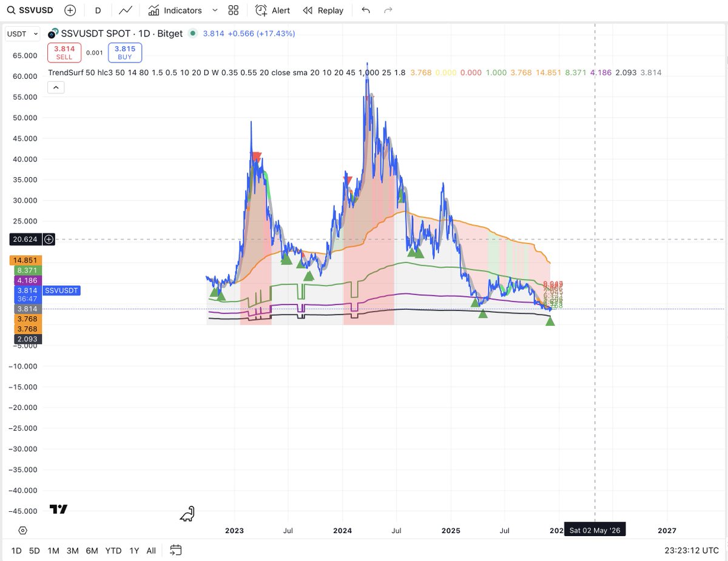Screen dimensions: 728x561
Task: Click the TradingView logo
Action: click(x=58, y=509)
